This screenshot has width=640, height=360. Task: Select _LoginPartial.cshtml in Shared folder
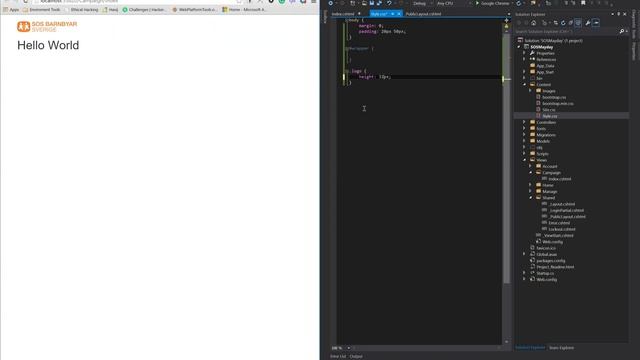566,210
